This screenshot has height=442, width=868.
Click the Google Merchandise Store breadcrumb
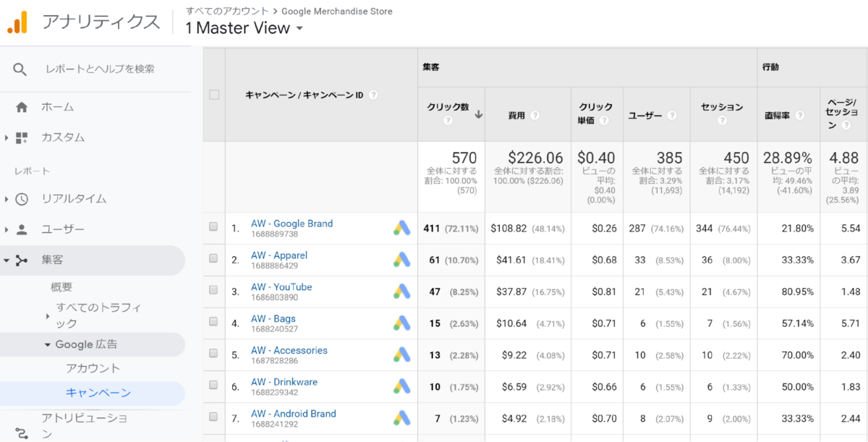337,11
